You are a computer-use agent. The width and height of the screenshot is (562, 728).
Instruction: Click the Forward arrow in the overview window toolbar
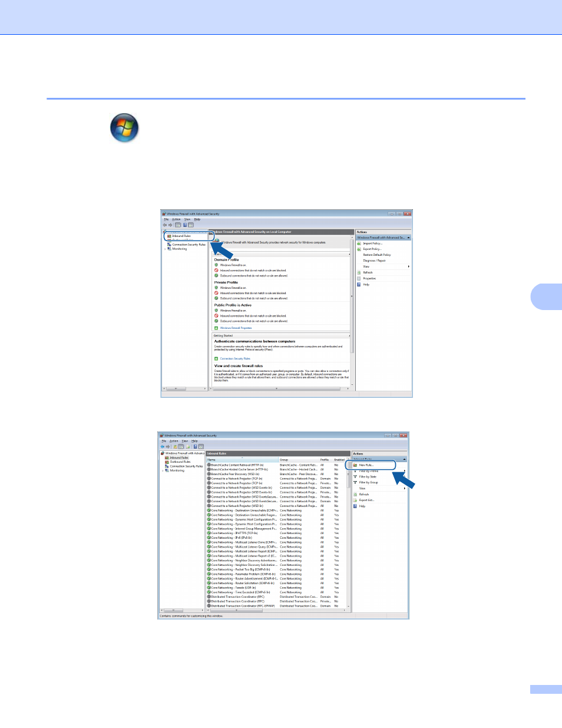tap(170, 225)
